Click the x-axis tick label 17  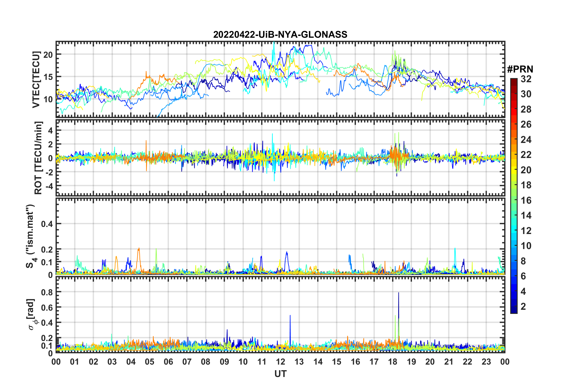pos(374,362)
